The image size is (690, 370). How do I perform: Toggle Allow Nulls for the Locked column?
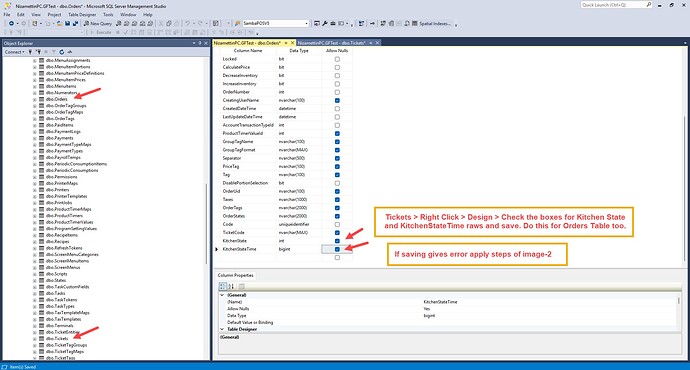[337, 59]
